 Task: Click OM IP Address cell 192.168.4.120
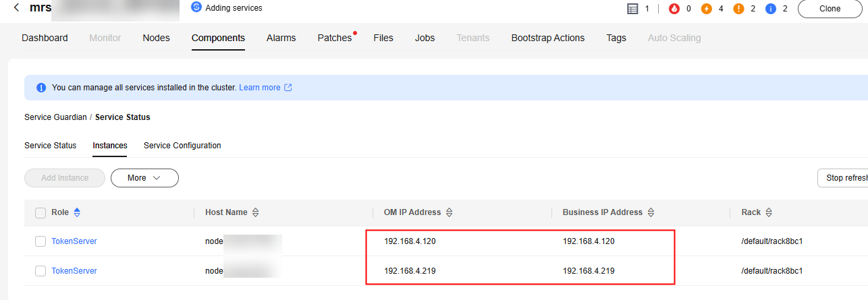410,241
